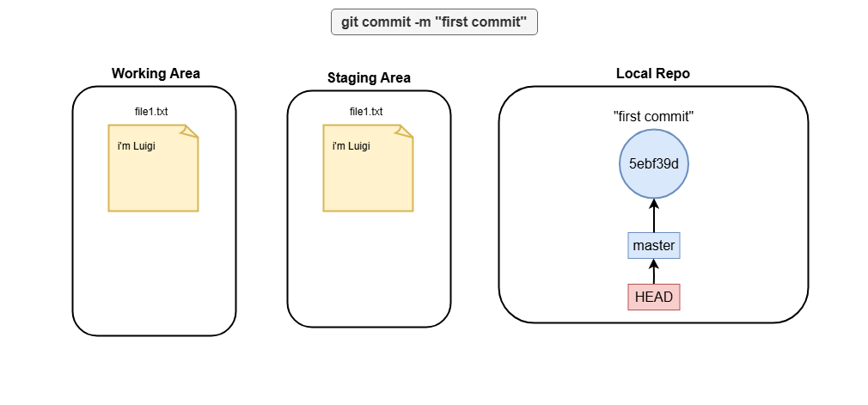Select the red HEAD pointer box
Screen dimensions: 868x405
[x=654, y=297]
